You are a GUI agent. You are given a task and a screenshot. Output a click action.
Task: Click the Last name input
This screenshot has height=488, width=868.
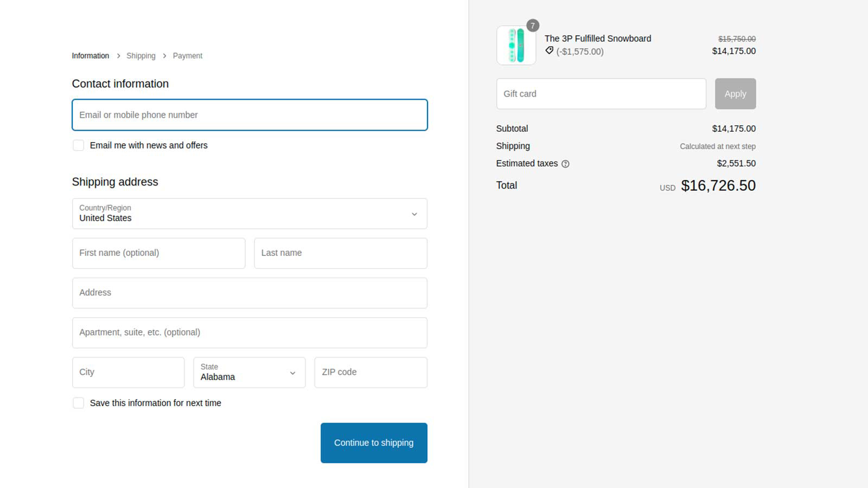341,253
